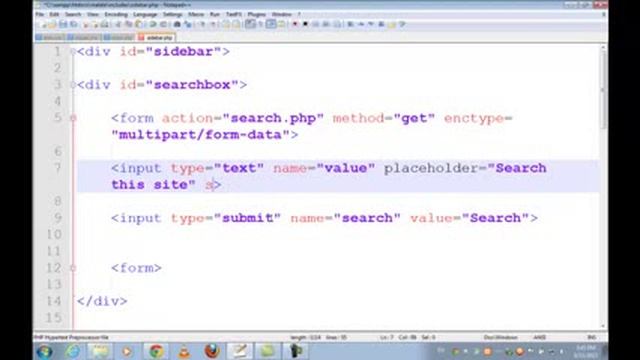Image resolution: width=640 pixels, height=360 pixels.
Task: Click line number 7 in the margin
Action: pos(58,168)
